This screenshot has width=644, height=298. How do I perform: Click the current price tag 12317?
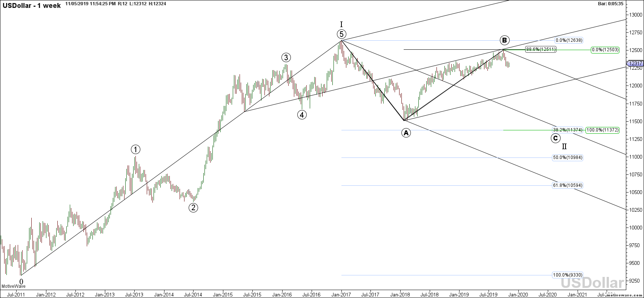coord(635,64)
